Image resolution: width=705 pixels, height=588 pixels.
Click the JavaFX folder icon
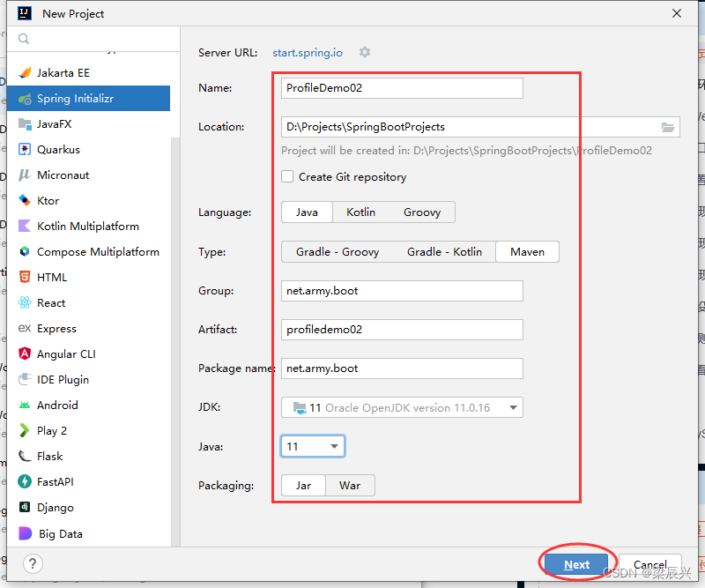coord(26,123)
